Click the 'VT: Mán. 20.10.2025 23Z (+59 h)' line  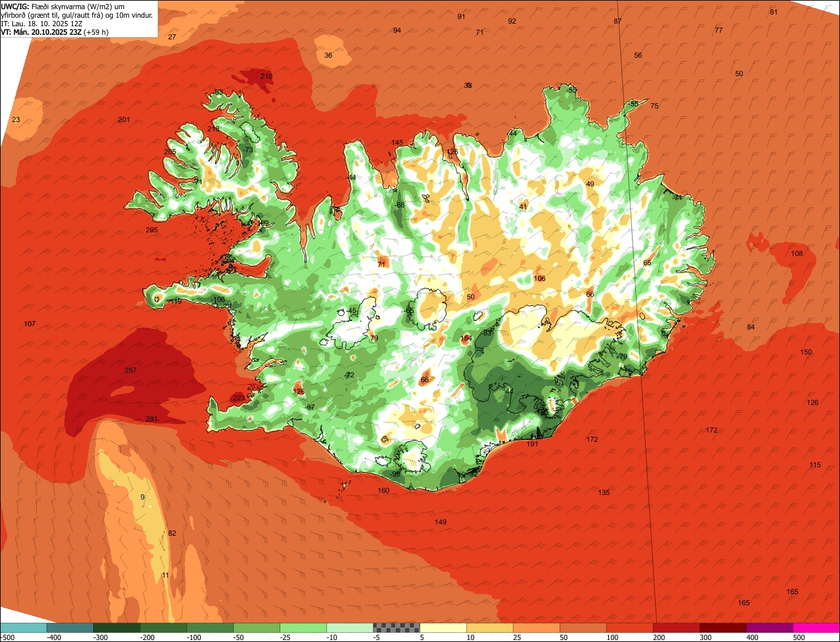55,32
